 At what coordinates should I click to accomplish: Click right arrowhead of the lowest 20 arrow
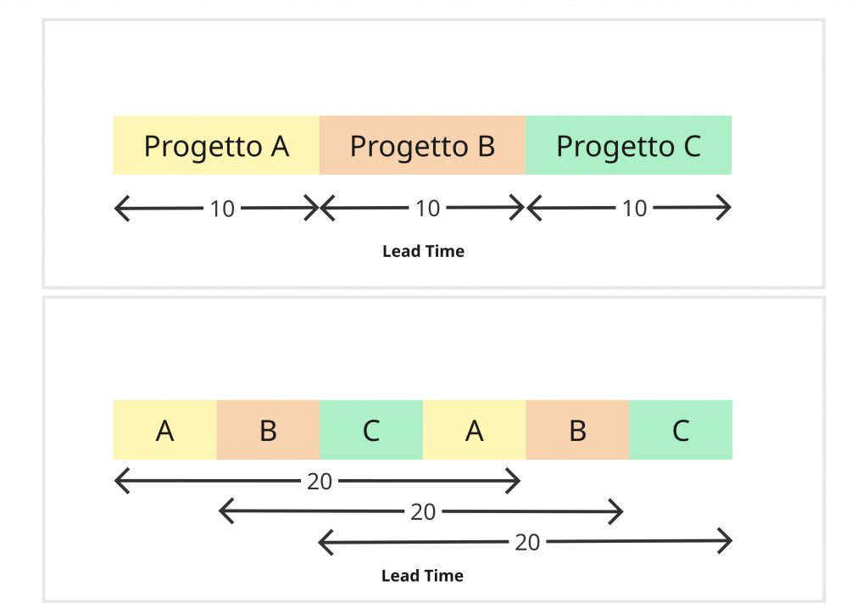(x=725, y=541)
